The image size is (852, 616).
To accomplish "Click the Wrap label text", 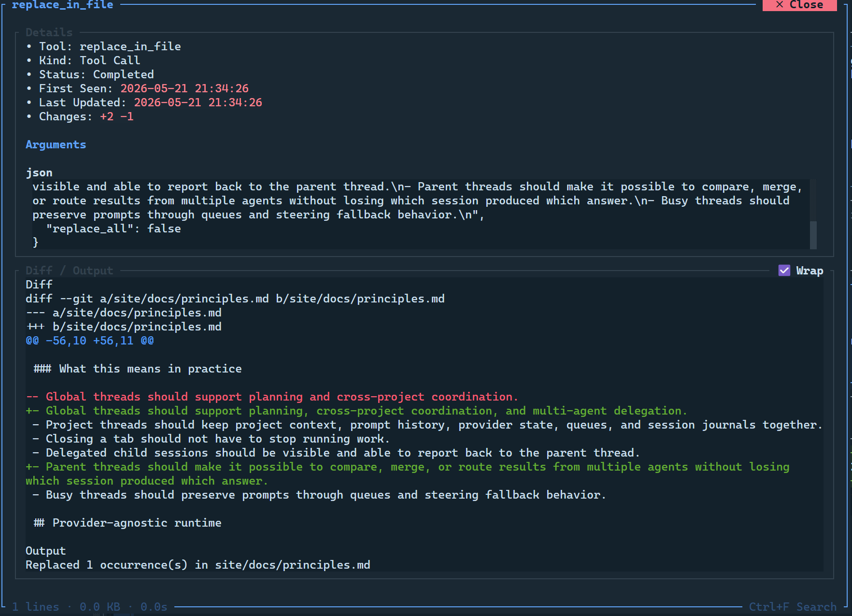I will [809, 271].
